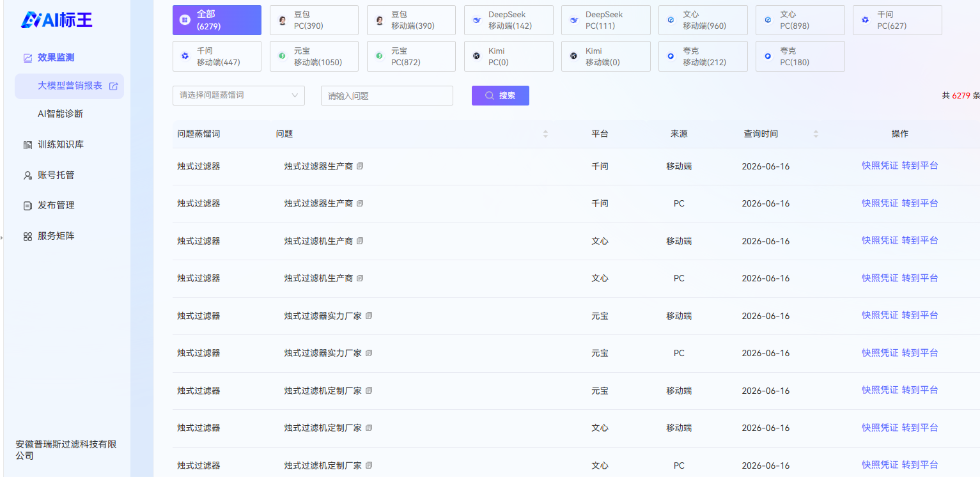The height and width of the screenshot is (477, 980).
Task: Click 烛式过滤器生产商 text in 千问 PC row
Action: point(318,203)
